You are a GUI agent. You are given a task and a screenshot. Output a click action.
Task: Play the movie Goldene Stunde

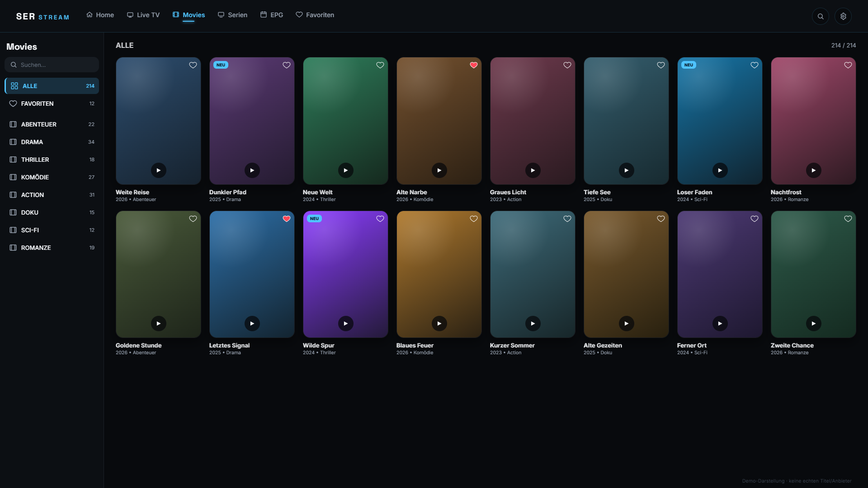click(x=158, y=324)
